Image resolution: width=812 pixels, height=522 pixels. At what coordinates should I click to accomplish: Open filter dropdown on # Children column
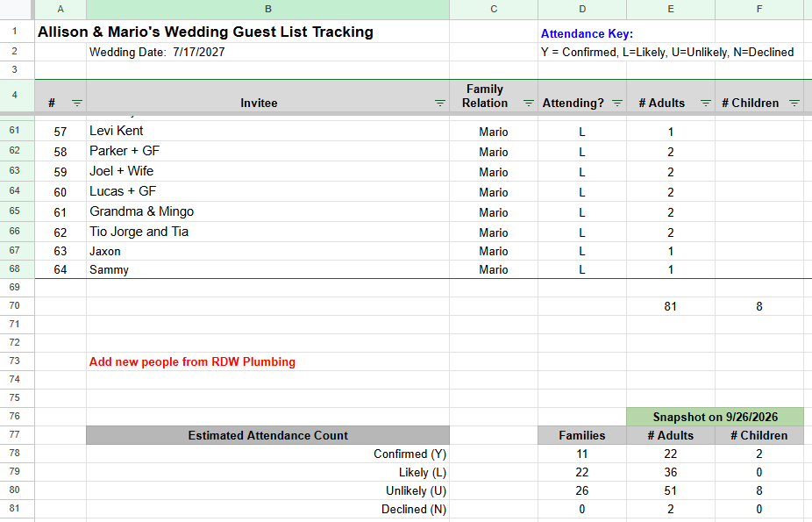(x=794, y=103)
